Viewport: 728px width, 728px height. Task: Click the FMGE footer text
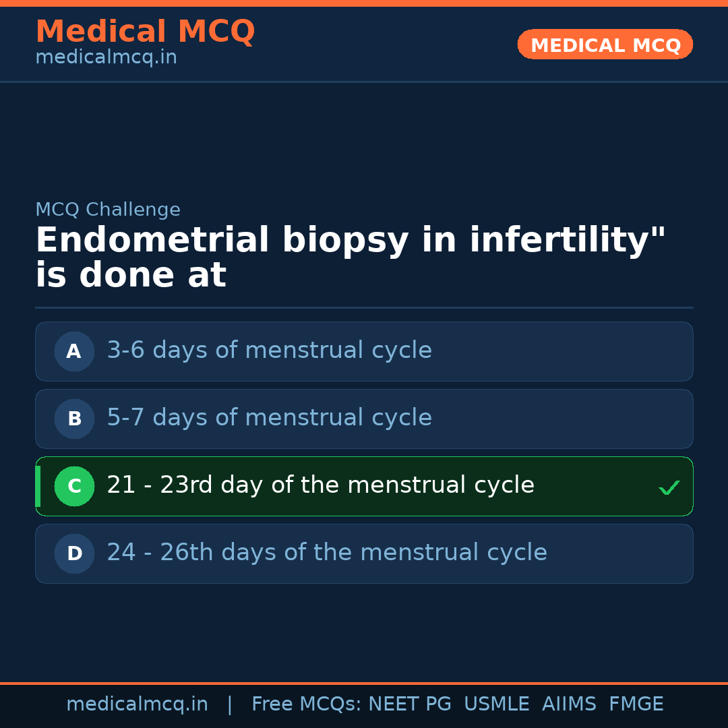click(636, 704)
